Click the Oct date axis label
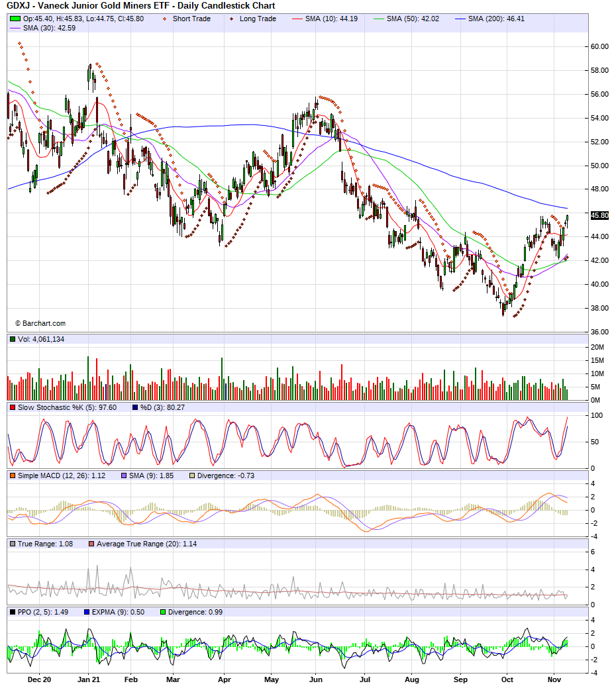The width and height of the screenshot is (616, 700). click(x=507, y=680)
